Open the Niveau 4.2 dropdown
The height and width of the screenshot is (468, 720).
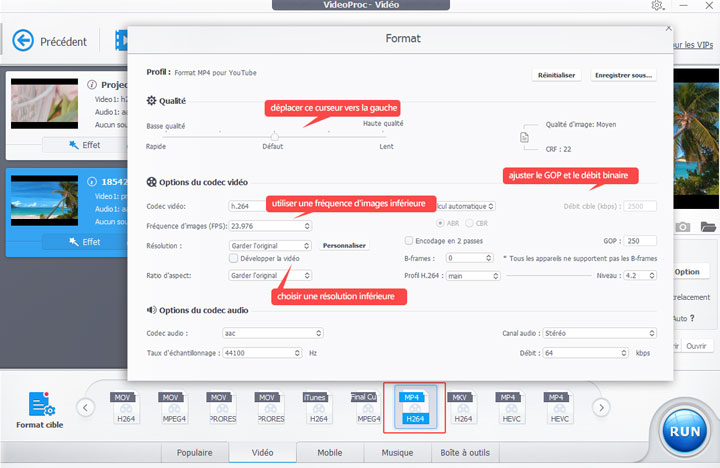tap(640, 276)
